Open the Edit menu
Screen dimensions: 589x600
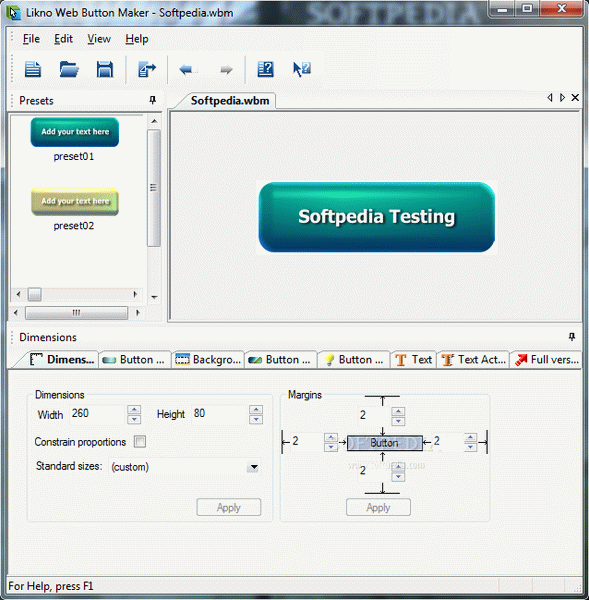point(63,39)
